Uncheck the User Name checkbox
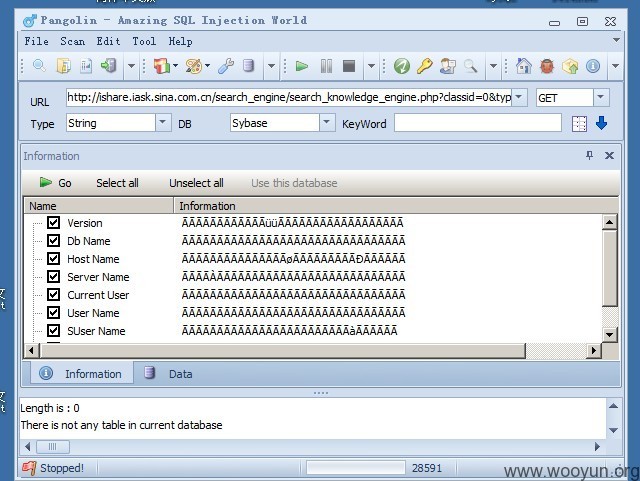Screen dimensions: 640x481 coord(53,312)
